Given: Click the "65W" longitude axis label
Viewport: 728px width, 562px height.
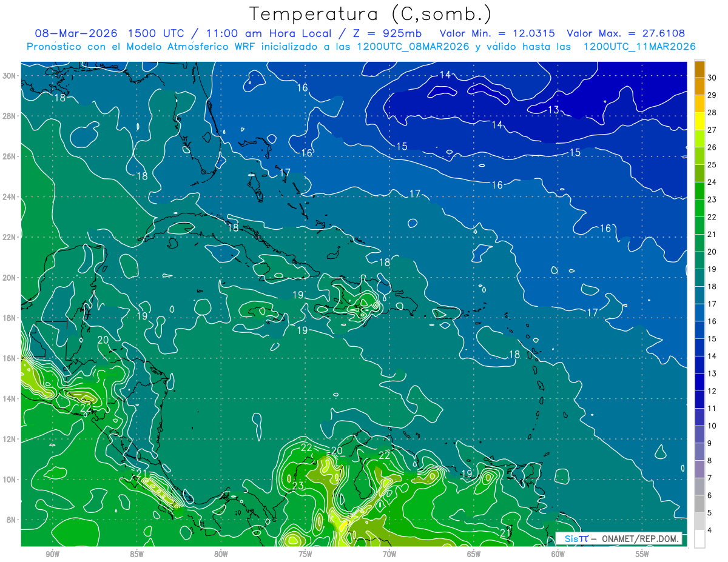Looking at the screenshot, I should click(x=474, y=554).
